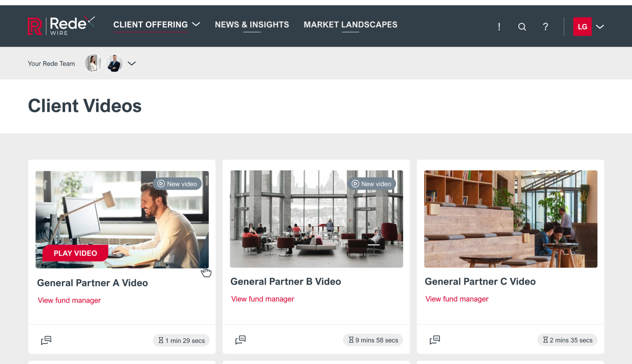The image size is (632, 364).
Task: Expand Client Offering dropdown chevron
Action: (196, 24)
